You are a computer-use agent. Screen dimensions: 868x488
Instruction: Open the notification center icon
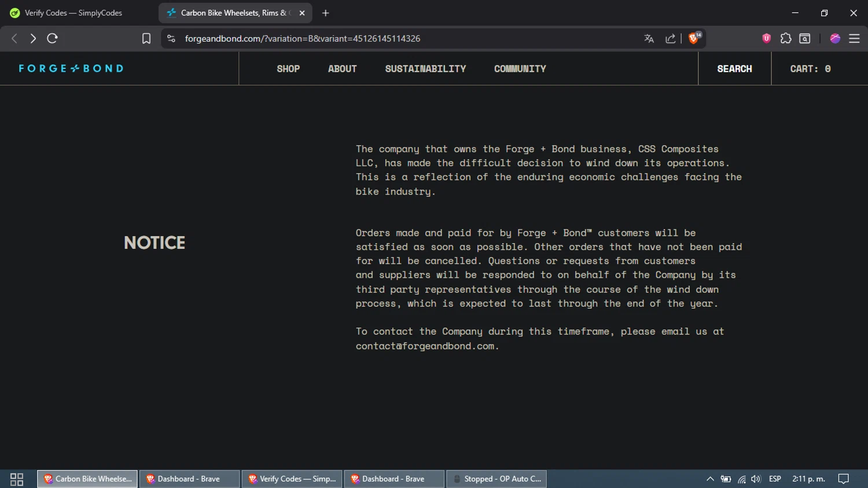(844, 479)
